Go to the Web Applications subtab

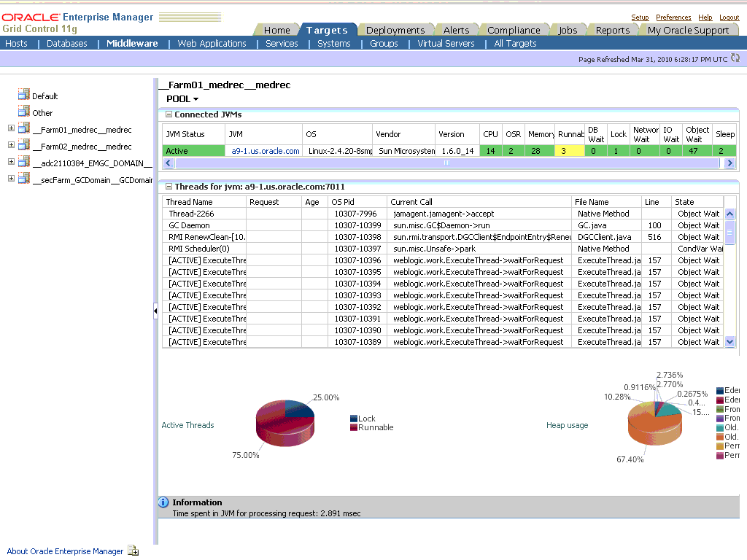(x=212, y=43)
